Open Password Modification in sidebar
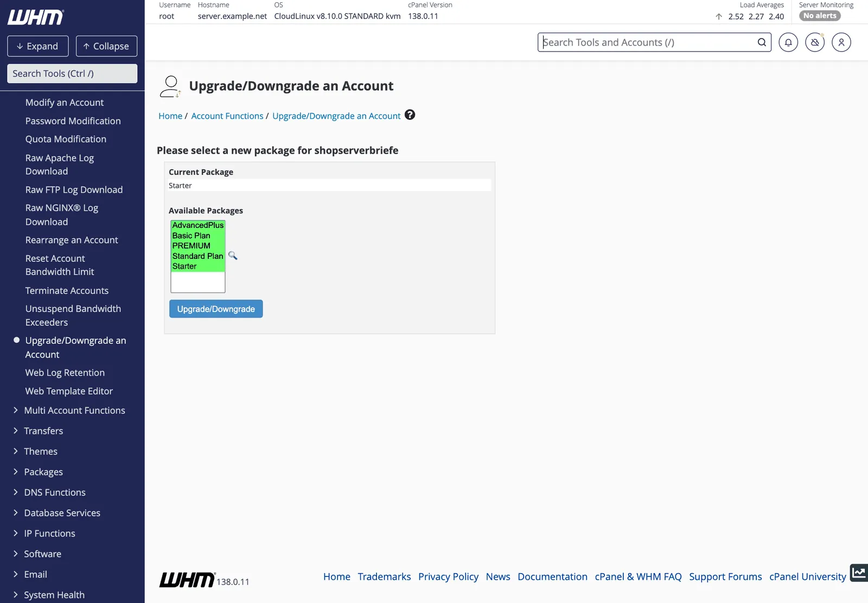 point(73,121)
